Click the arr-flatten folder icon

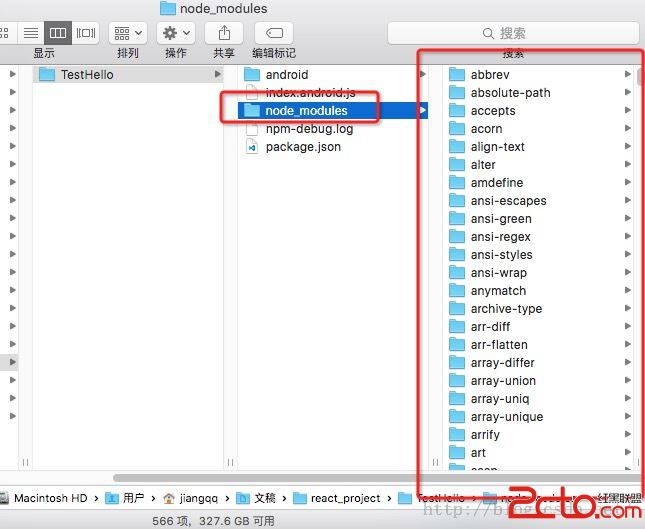(x=457, y=345)
